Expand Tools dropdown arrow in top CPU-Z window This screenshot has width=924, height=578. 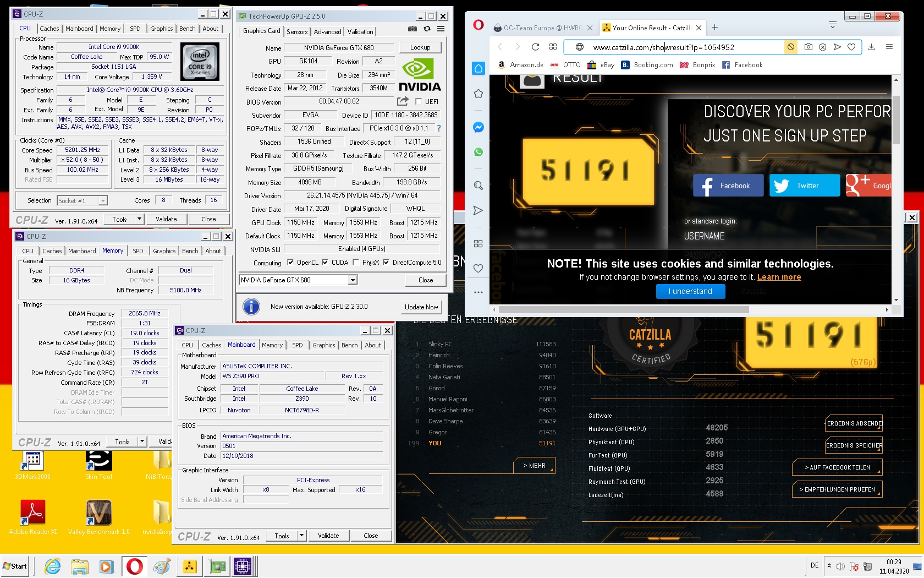(x=140, y=219)
